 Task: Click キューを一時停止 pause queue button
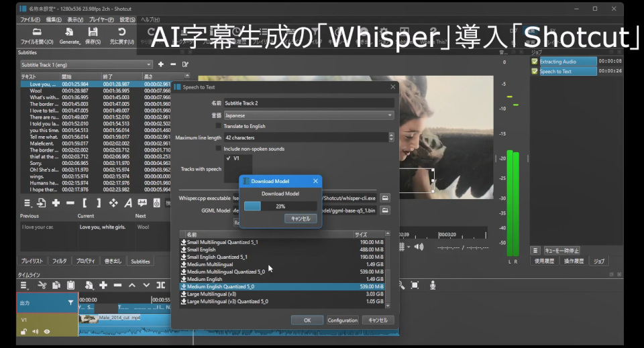(562, 250)
